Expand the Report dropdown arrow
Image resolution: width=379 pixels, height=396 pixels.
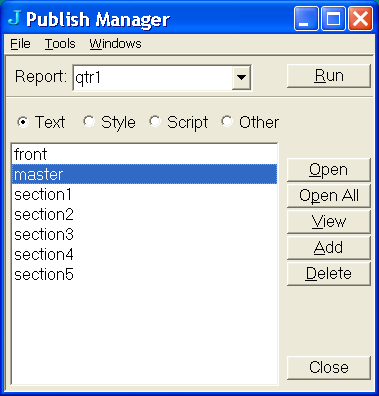pos(241,78)
